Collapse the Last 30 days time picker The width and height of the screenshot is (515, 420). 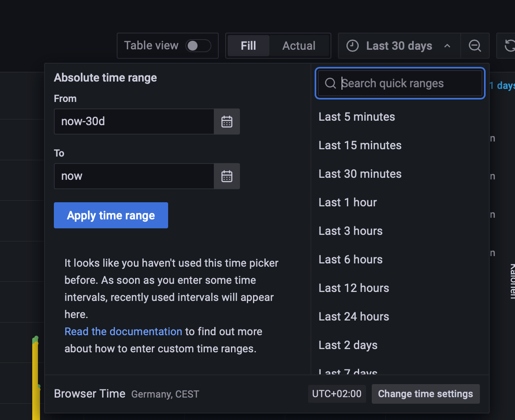point(399,46)
